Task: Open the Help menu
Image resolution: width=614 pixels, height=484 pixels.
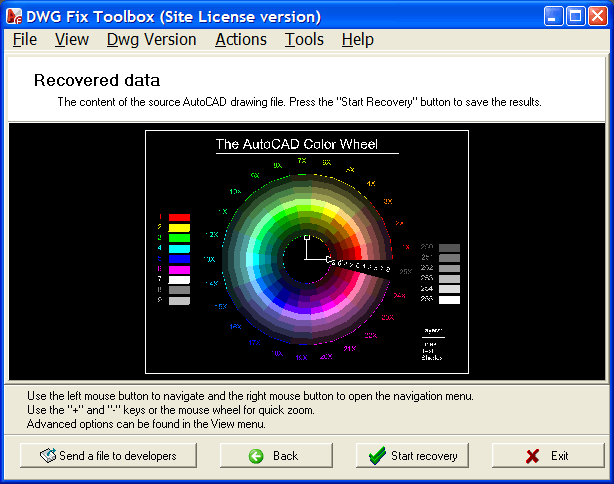Action: 358,40
